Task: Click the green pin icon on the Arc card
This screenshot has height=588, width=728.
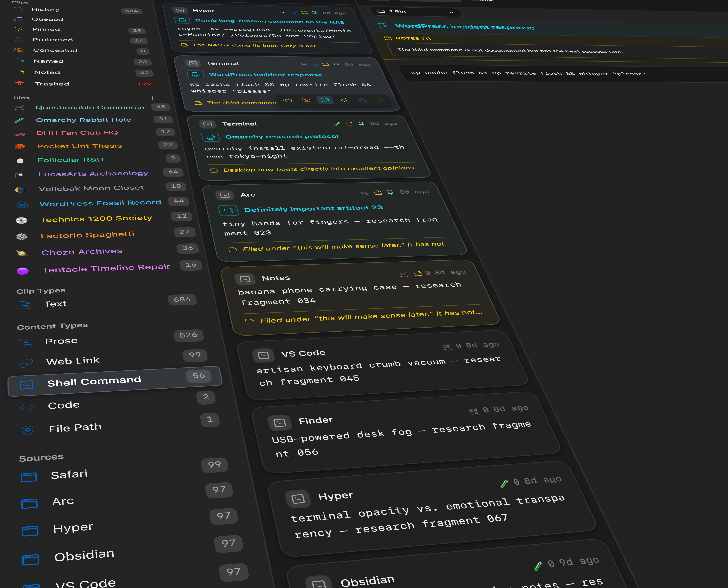Action: tap(390, 192)
